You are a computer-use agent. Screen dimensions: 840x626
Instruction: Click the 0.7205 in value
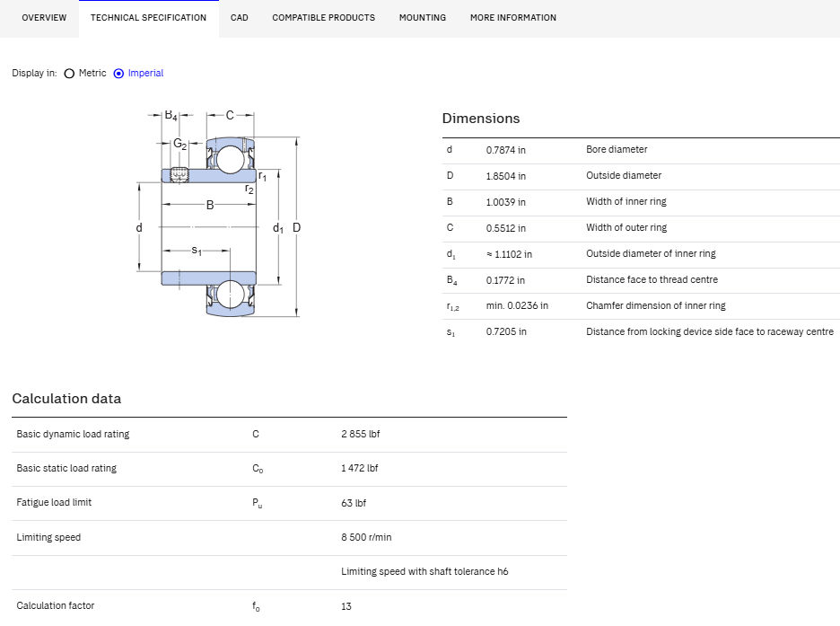click(x=506, y=331)
